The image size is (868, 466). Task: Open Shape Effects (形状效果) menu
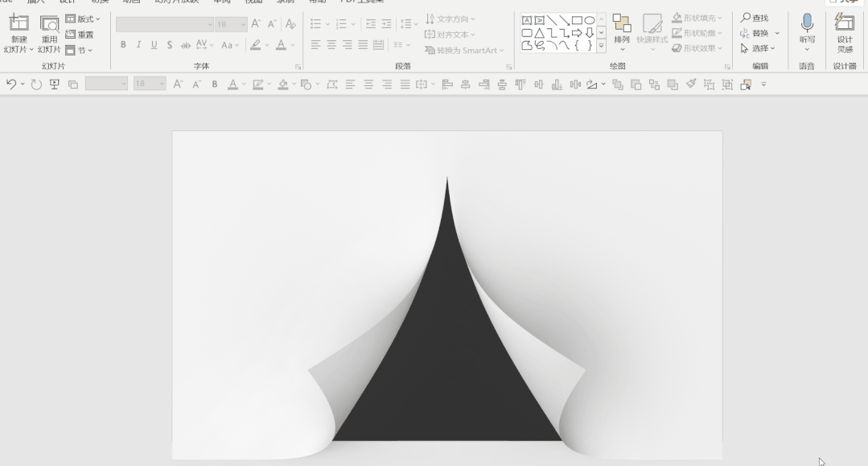(x=697, y=48)
